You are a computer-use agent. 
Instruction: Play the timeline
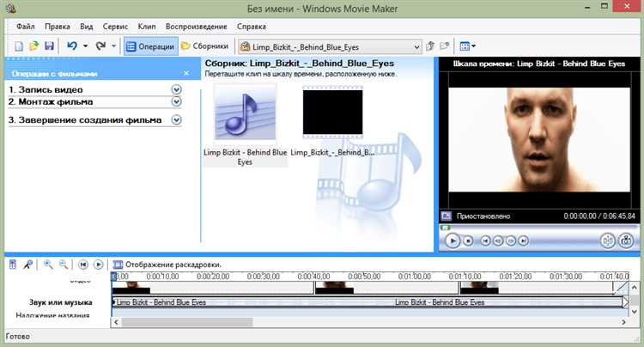point(98,265)
